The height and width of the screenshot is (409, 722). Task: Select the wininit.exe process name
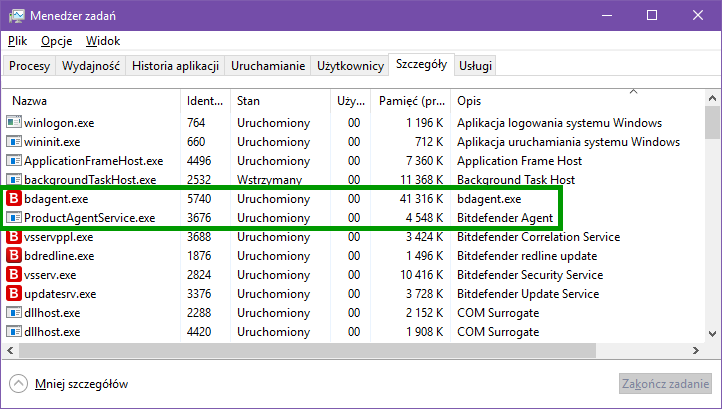click(52, 142)
